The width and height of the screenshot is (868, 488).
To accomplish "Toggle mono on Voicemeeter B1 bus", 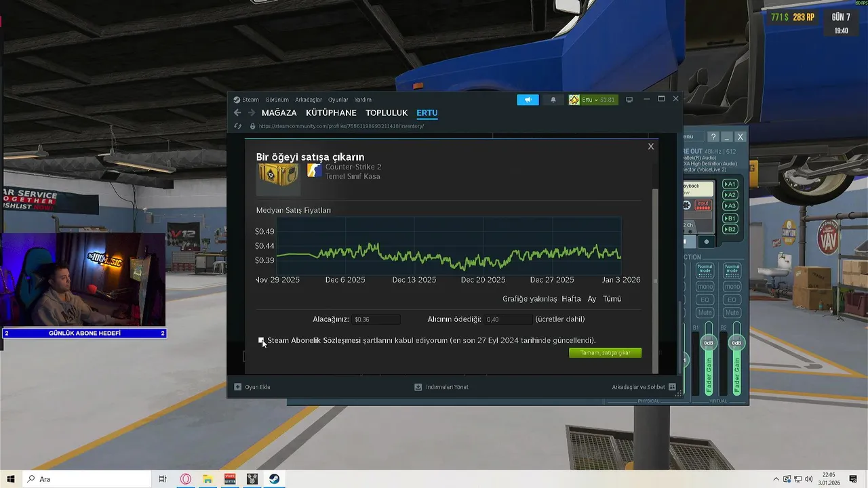I will [x=705, y=287].
